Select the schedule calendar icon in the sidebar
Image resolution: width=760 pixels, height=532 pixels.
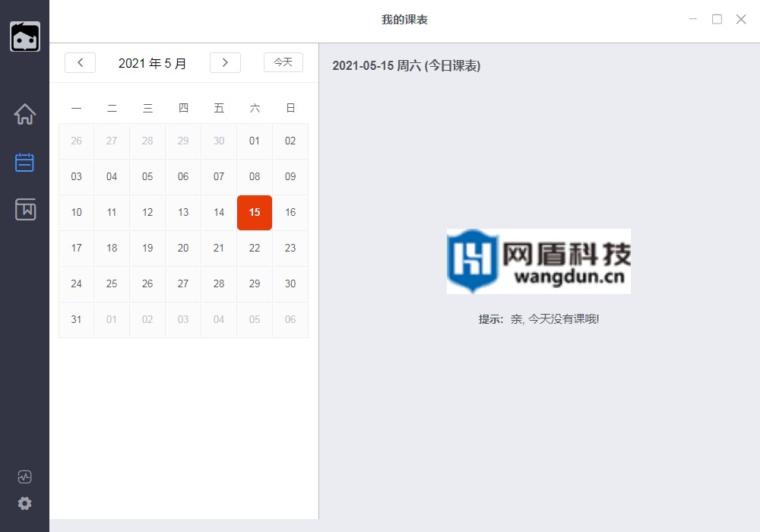[x=25, y=162]
